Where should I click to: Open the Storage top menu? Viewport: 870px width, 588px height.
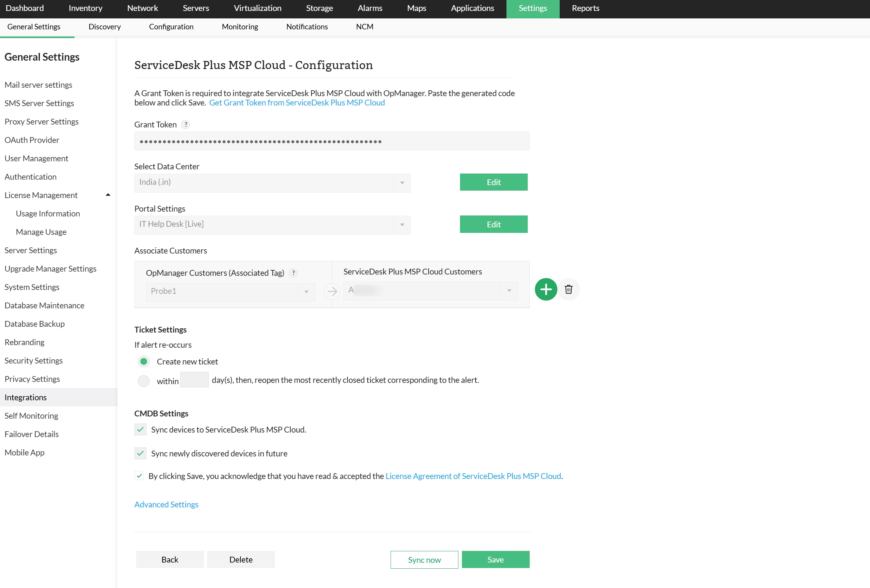pyautogui.click(x=319, y=8)
